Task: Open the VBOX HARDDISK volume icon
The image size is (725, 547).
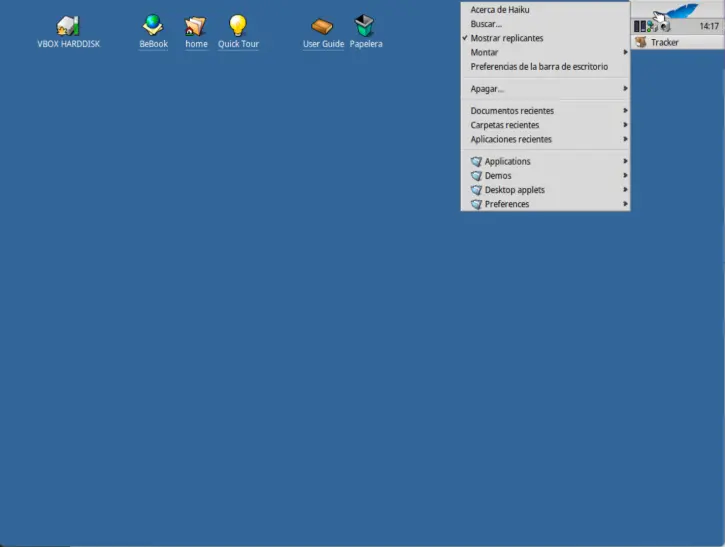Action: point(68,25)
